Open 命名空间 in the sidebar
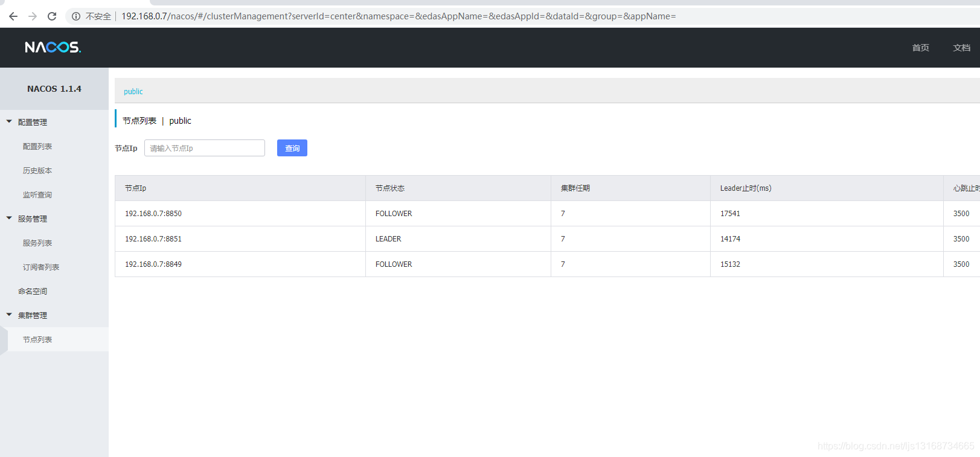The image size is (980, 457). pos(33,291)
